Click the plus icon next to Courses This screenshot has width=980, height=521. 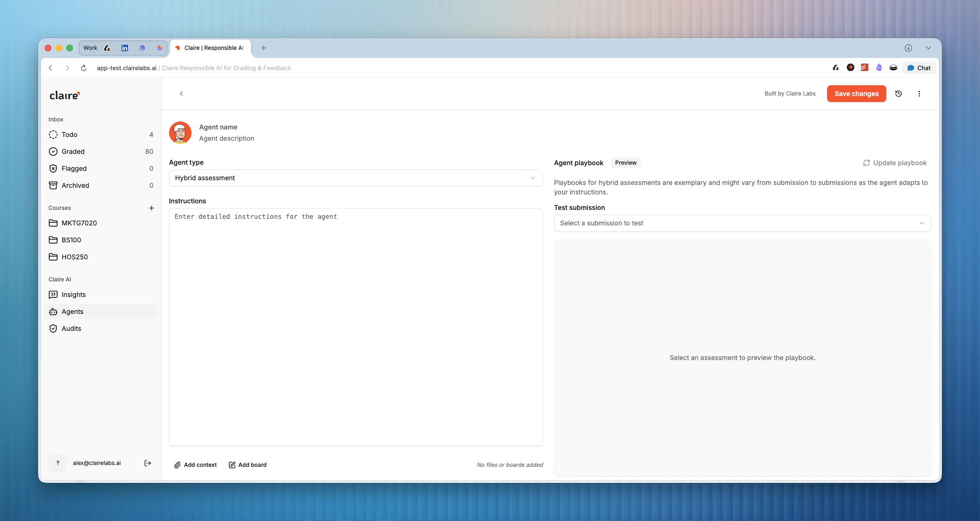point(151,208)
